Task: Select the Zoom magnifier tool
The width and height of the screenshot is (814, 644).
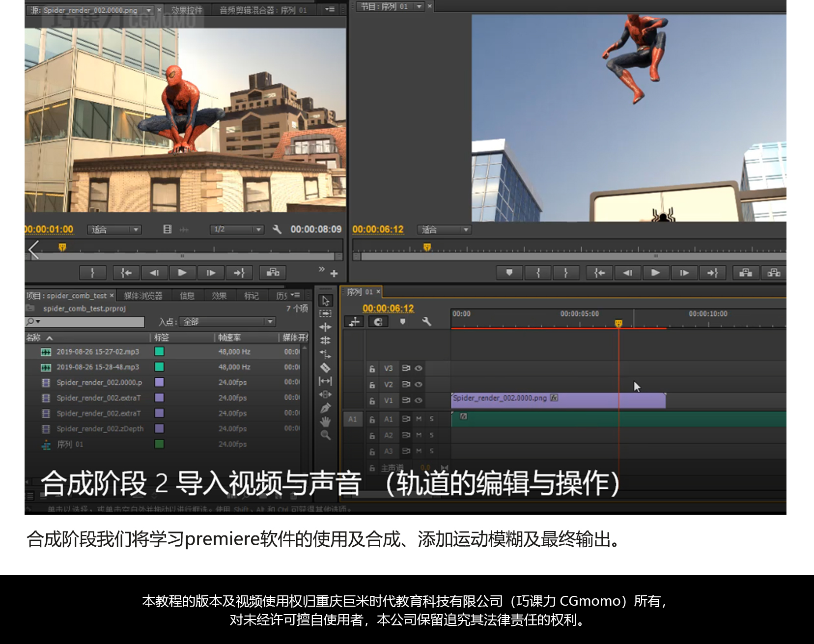Action: [x=325, y=435]
